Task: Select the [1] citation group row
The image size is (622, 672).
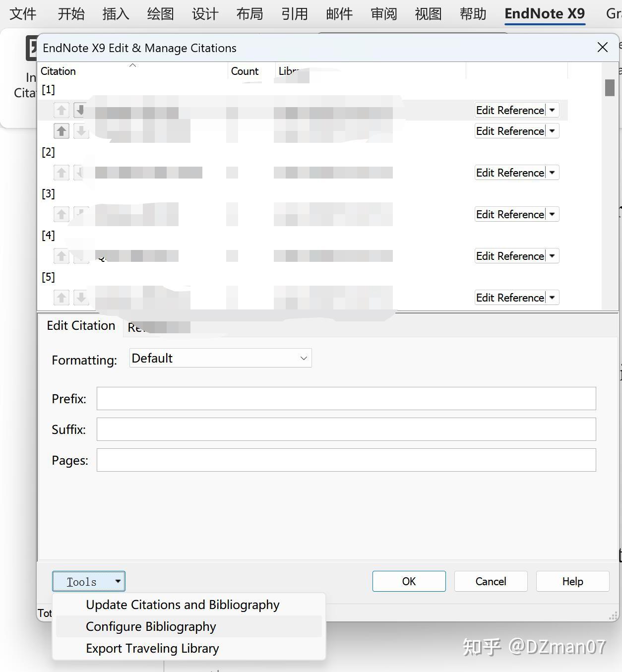Action: click(x=48, y=89)
